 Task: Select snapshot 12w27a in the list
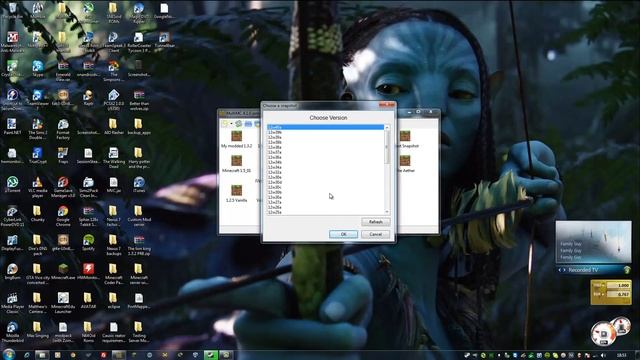point(325,202)
